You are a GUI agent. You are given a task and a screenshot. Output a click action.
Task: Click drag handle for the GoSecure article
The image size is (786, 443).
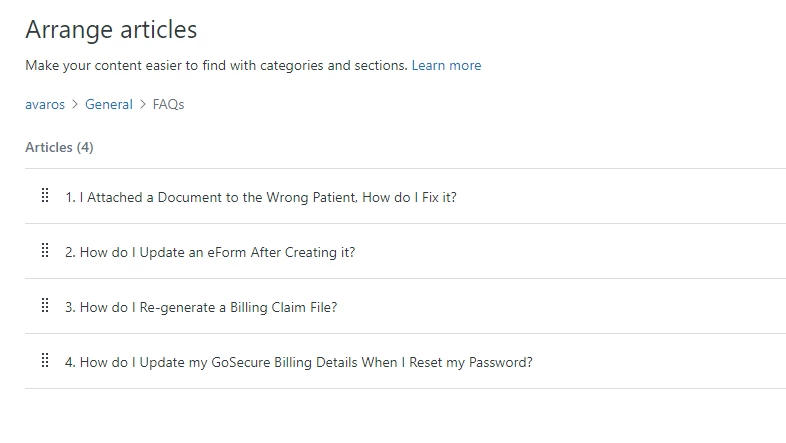click(45, 361)
